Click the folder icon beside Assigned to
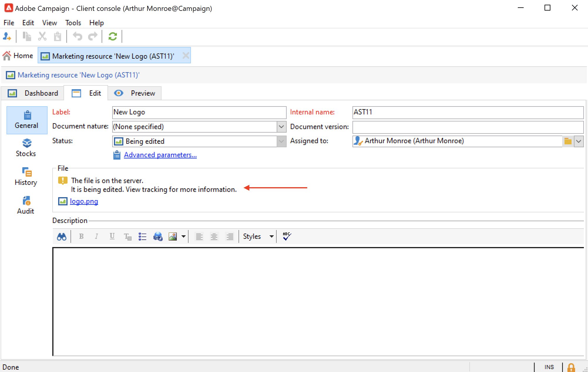The image size is (588, 372). (x=568, y=141)
